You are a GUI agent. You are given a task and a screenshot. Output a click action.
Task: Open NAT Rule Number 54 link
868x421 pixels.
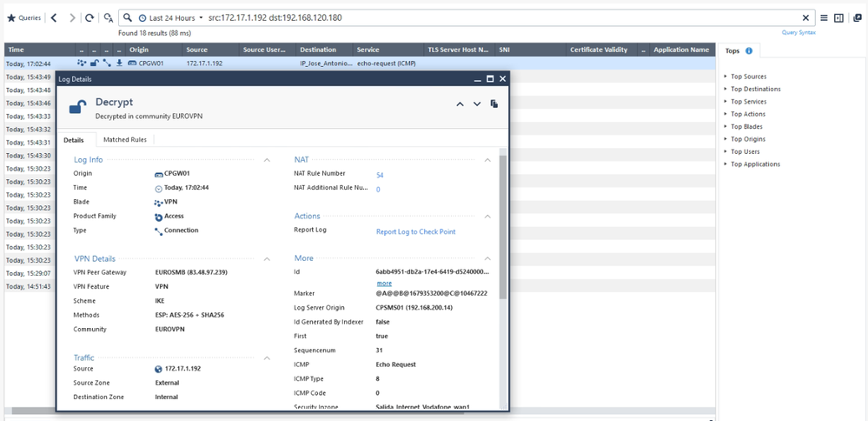pyautogui.click(x=380, y=175)
